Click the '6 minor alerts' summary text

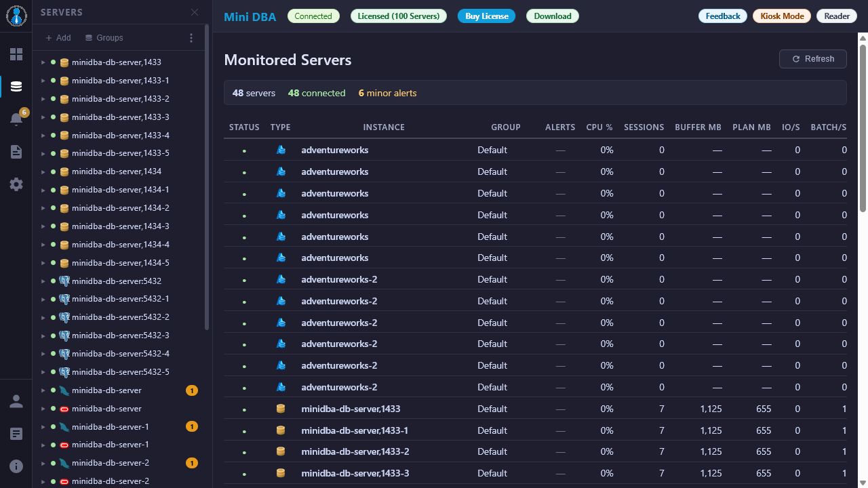tap(388, 93)
